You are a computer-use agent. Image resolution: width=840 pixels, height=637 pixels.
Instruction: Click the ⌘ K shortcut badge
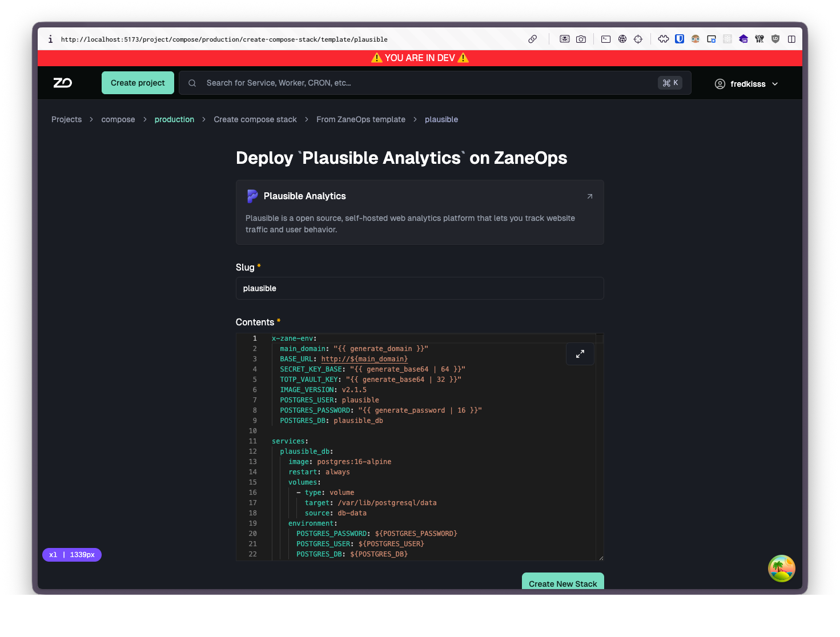point(670,83)
